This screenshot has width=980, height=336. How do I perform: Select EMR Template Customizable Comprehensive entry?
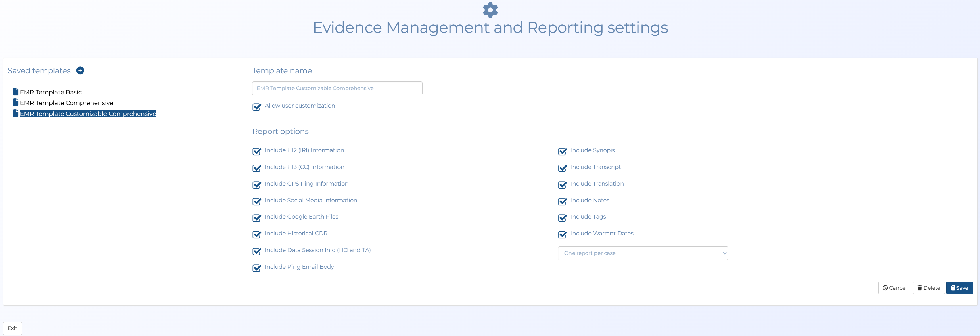point(88,114)
